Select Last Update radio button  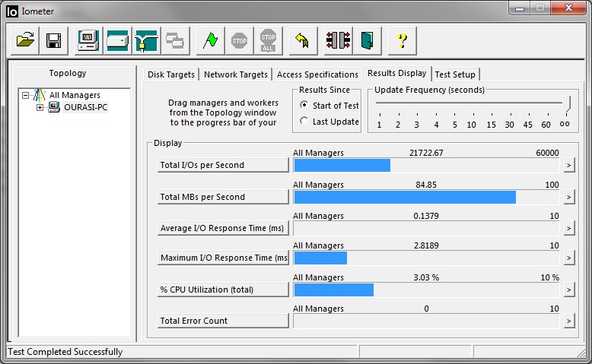pyautogui.click(x=304, y=121)
